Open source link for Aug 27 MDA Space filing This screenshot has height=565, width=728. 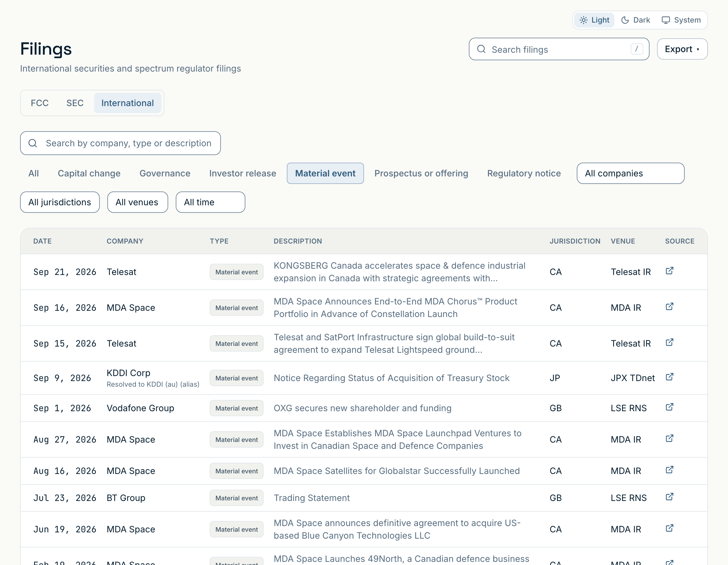[669, 438]
